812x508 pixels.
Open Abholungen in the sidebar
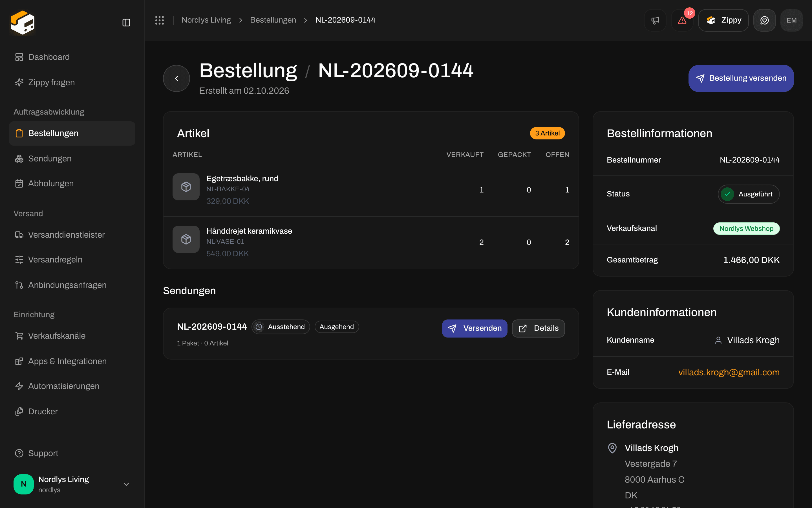click(x=72, y=183)
